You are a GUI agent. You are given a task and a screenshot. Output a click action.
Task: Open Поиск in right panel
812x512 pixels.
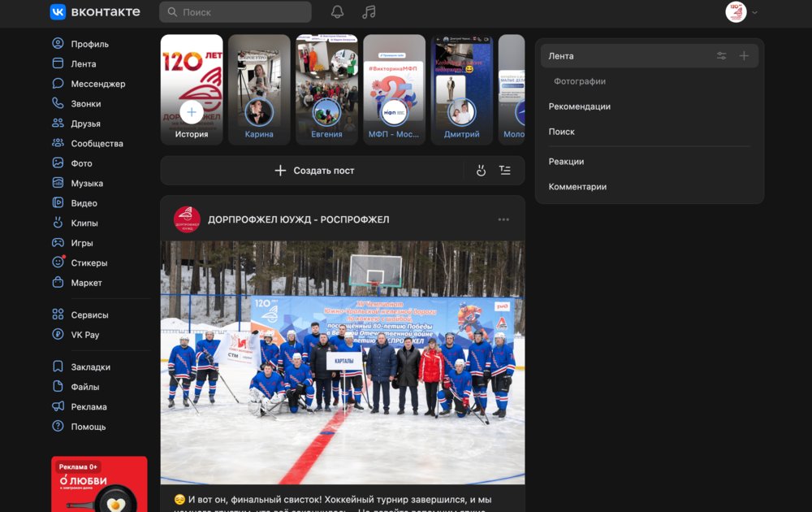tap(561, 132)
